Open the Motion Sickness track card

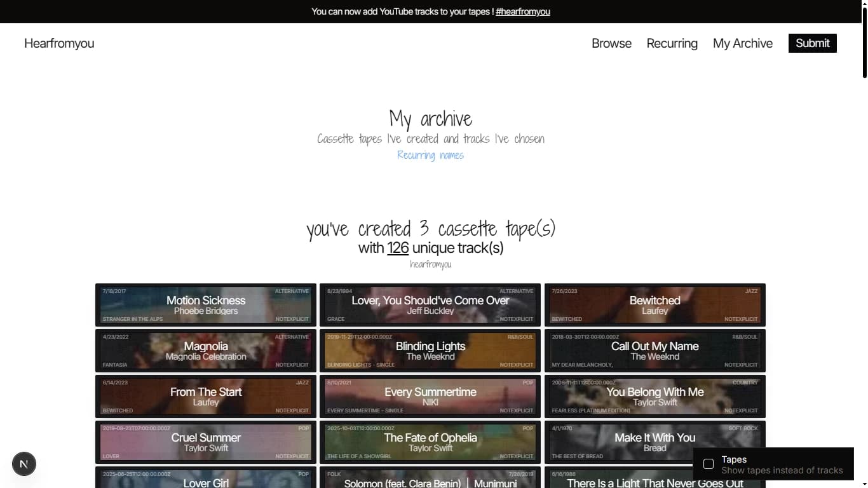(206, 305)
